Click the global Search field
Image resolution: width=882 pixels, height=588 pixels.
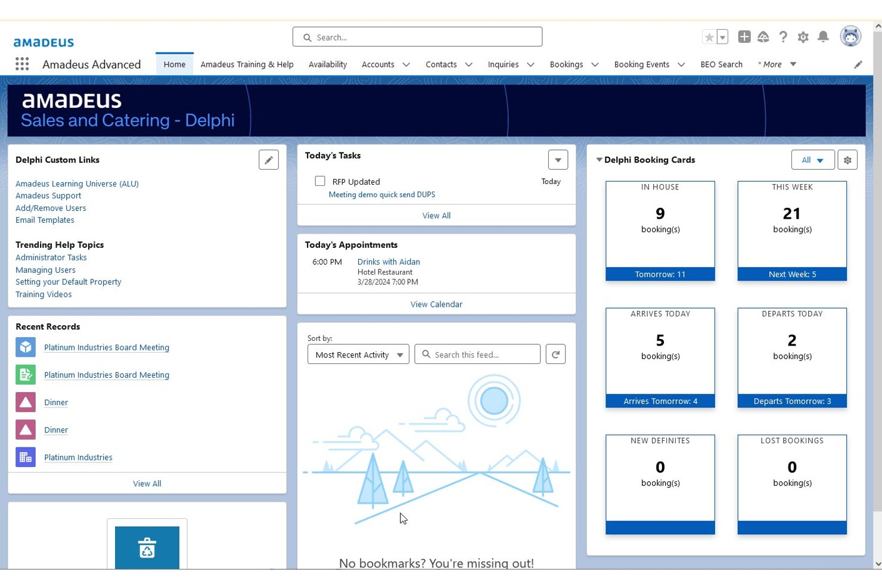(x=417, y=37)
